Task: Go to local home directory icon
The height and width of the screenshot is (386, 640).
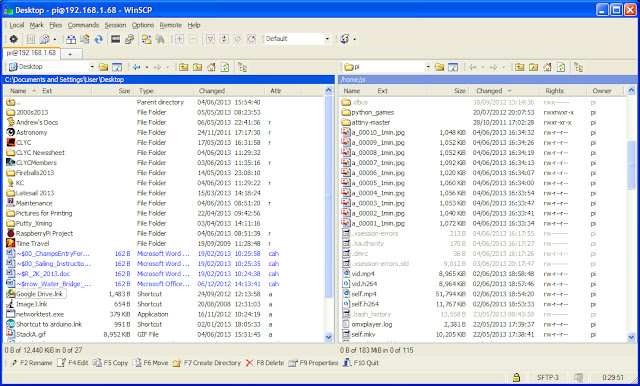Action: [211, 67]
